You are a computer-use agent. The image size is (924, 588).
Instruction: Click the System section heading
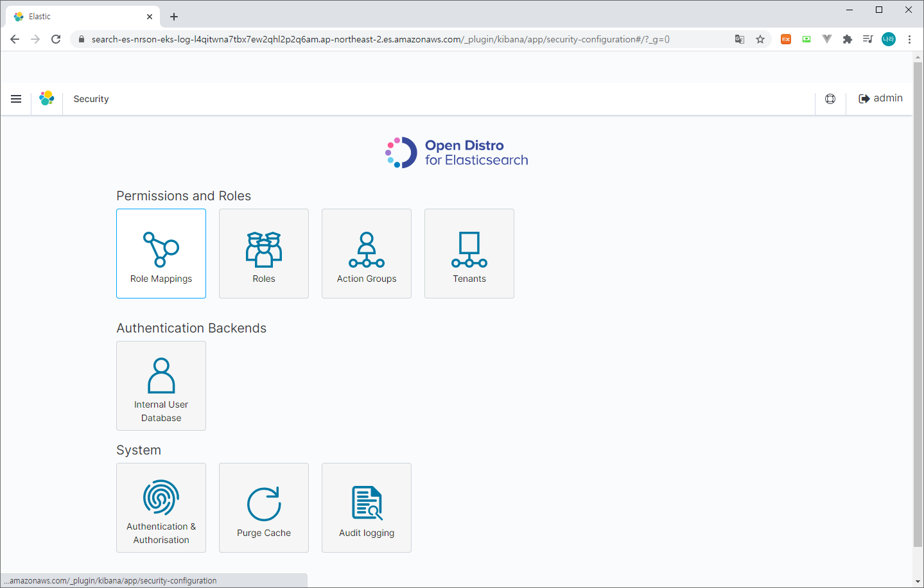[x=139, y=450]
